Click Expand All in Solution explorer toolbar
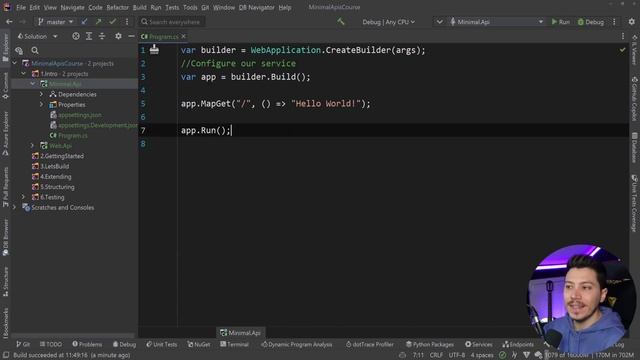 [x=89, y=36]
